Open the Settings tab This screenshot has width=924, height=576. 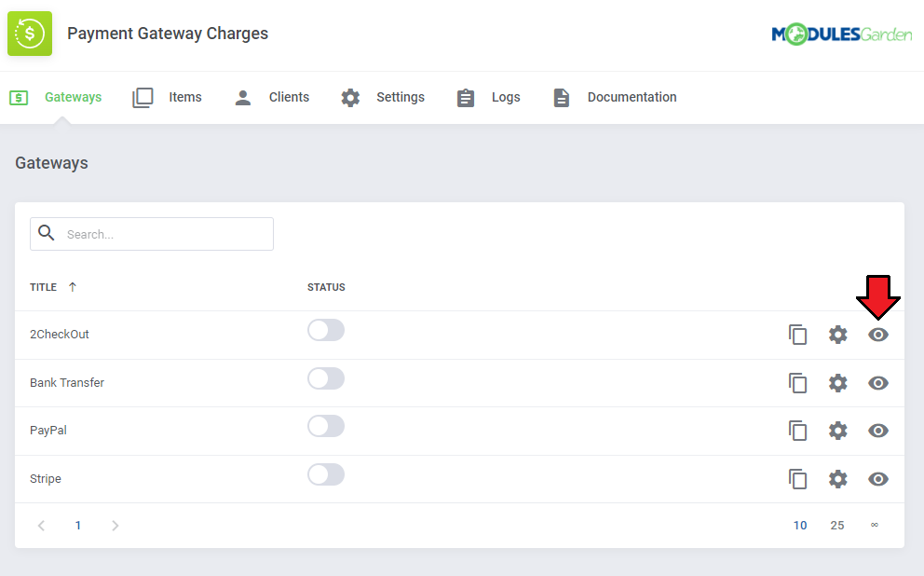tap(401, 97)
